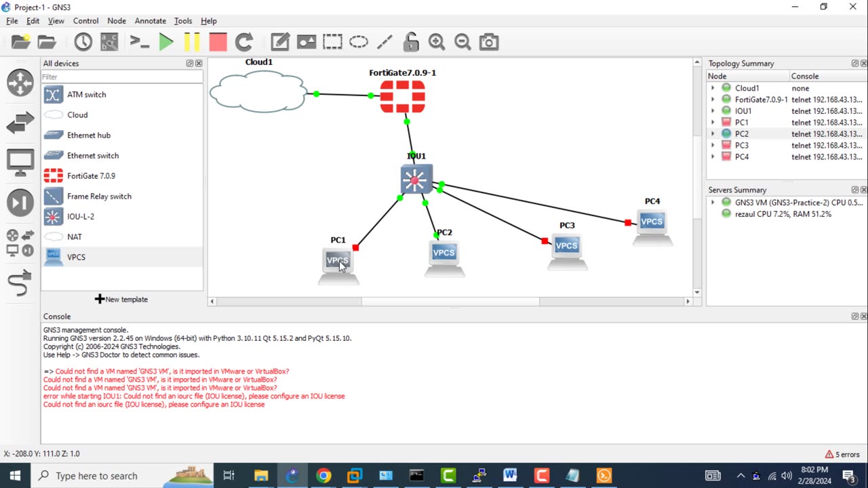Expand PC3 node in Topology Summary
Screen dimensions: 868x488
tap(713, 145)
